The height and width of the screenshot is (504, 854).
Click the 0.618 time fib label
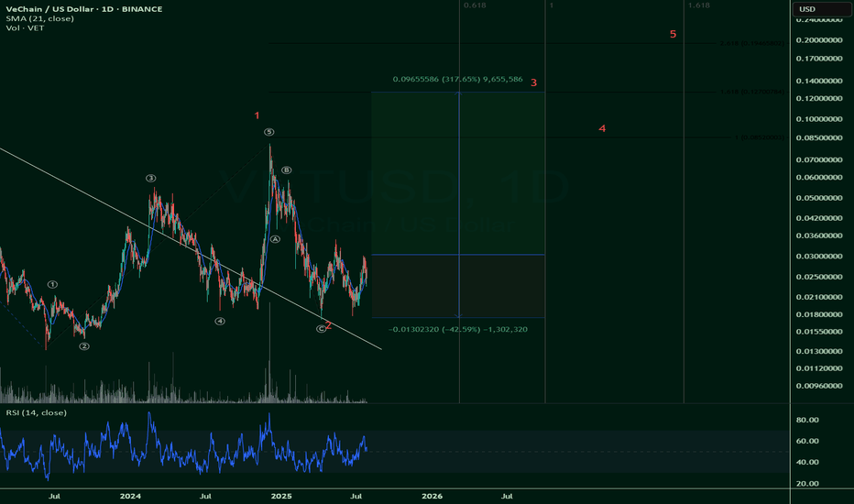click(475, 5)
